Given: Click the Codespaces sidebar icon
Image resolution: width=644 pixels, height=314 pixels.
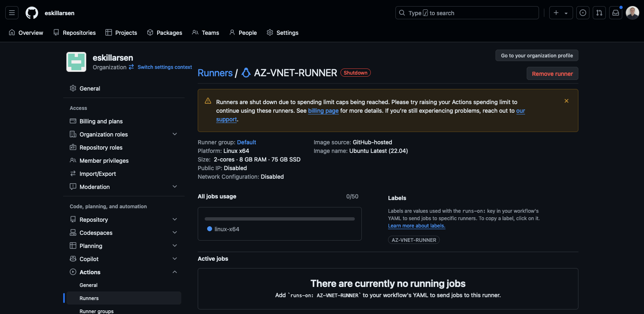Looking at the screenshot, I should 73,232.
